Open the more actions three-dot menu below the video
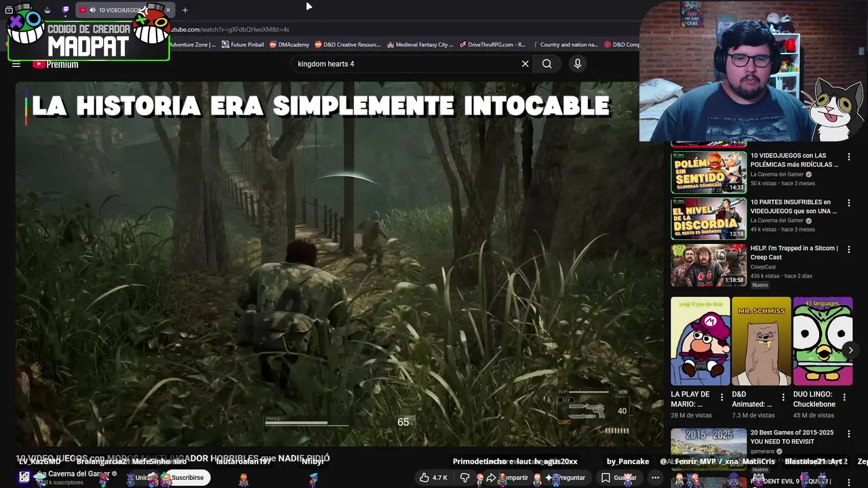Image resolution: width=868 pixels, height=488 pixels. [x=655, y=478]
